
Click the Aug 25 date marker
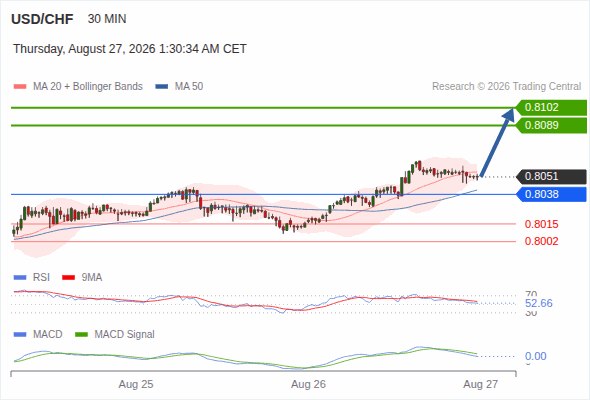coord(136,384)
